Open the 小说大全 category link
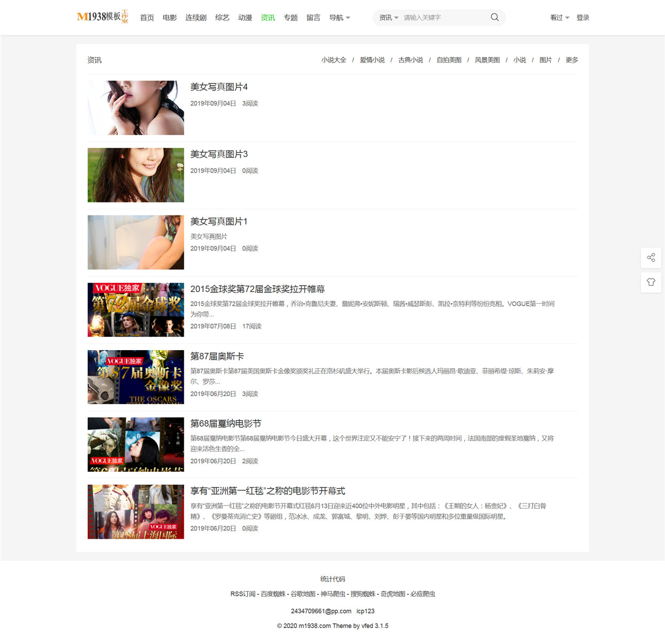The image size is (665, 644). pyautogui.click(x=334, y=60)
